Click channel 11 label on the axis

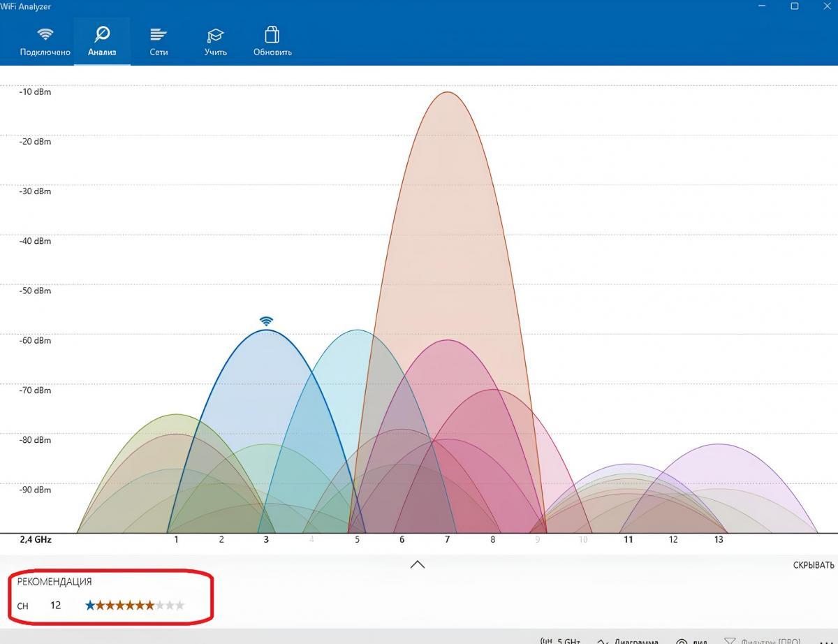coord(628,540)
